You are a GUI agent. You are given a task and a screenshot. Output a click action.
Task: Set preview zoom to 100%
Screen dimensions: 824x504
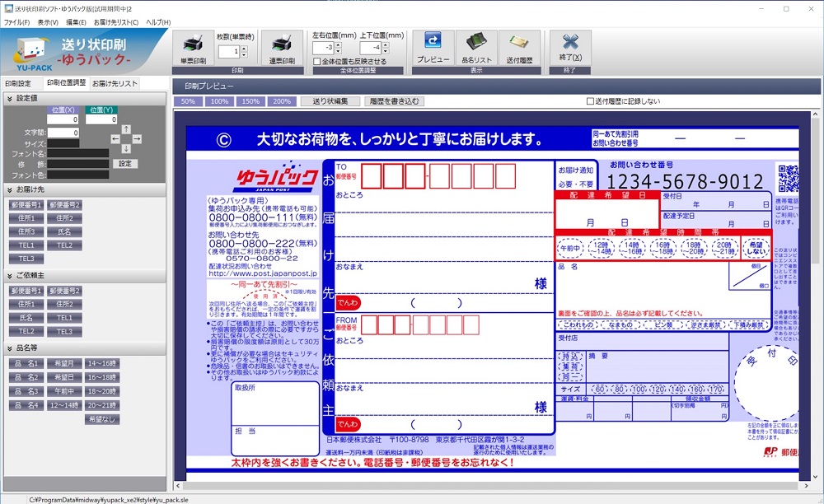coord(219,101)
